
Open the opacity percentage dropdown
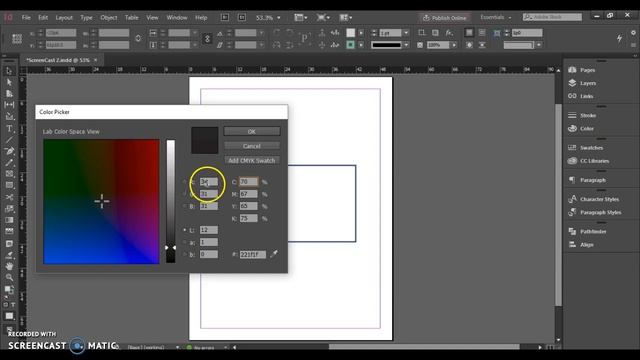[454, 45]
